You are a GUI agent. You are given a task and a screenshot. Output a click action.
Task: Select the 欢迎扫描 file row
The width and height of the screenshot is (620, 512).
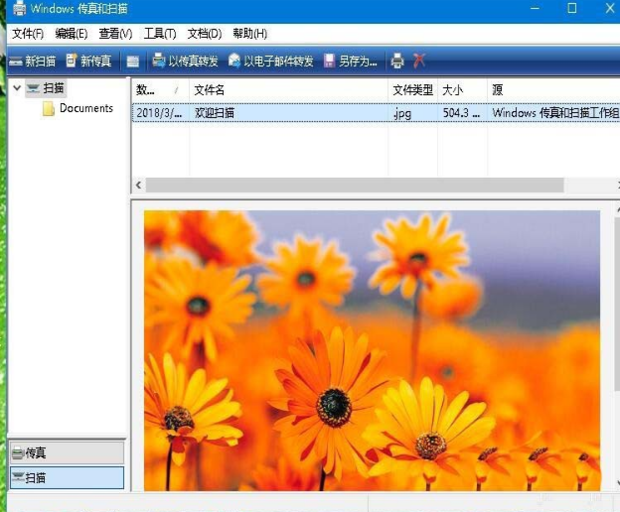[376, 113]
